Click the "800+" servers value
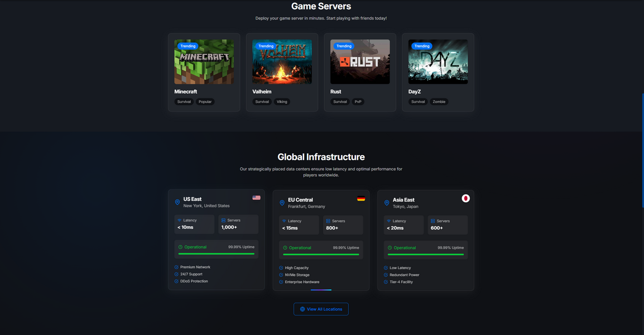This screenshot has height=335, width=644. pyautogui.click(x=332, y=228)
